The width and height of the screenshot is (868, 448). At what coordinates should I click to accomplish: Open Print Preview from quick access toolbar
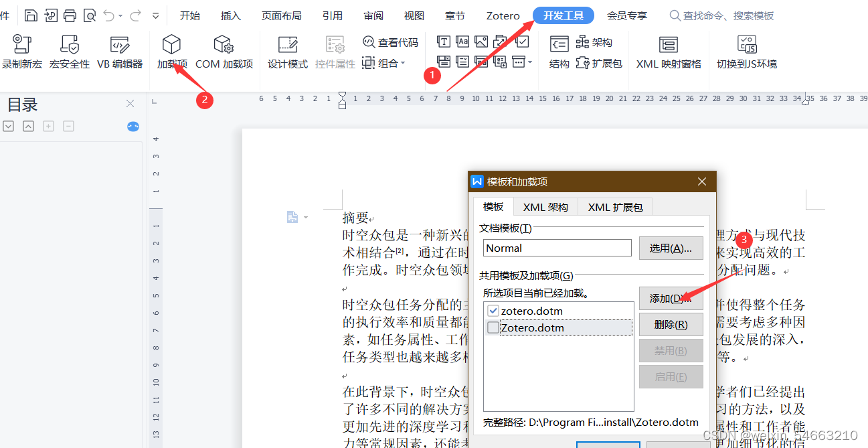tap(89, 15)
